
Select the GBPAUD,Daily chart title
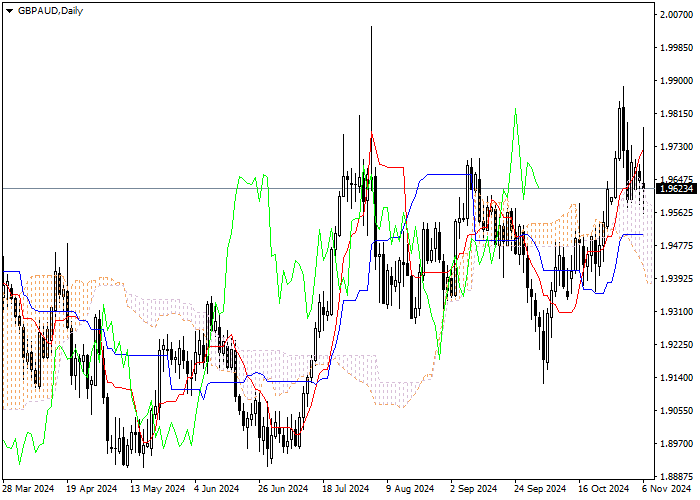(x=50, y=11)
